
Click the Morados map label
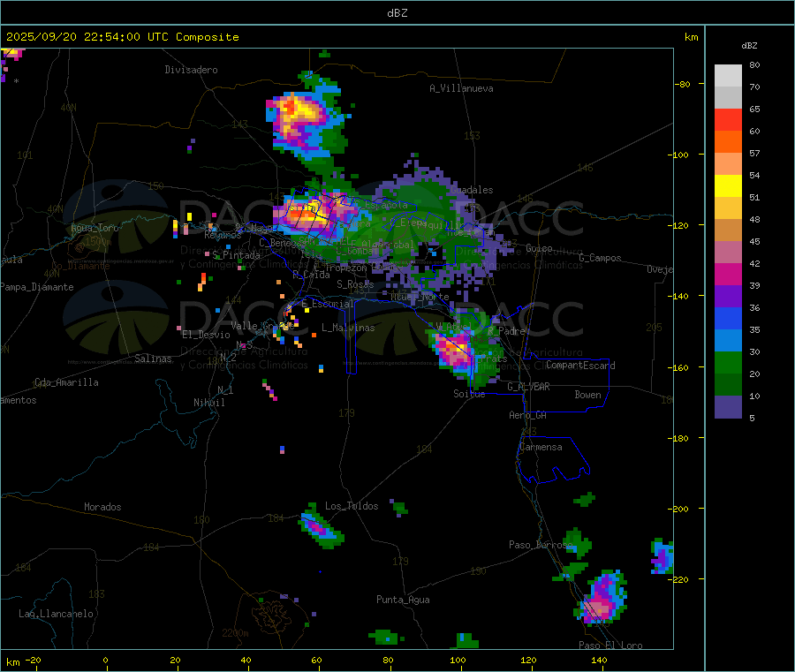[102, 507]
